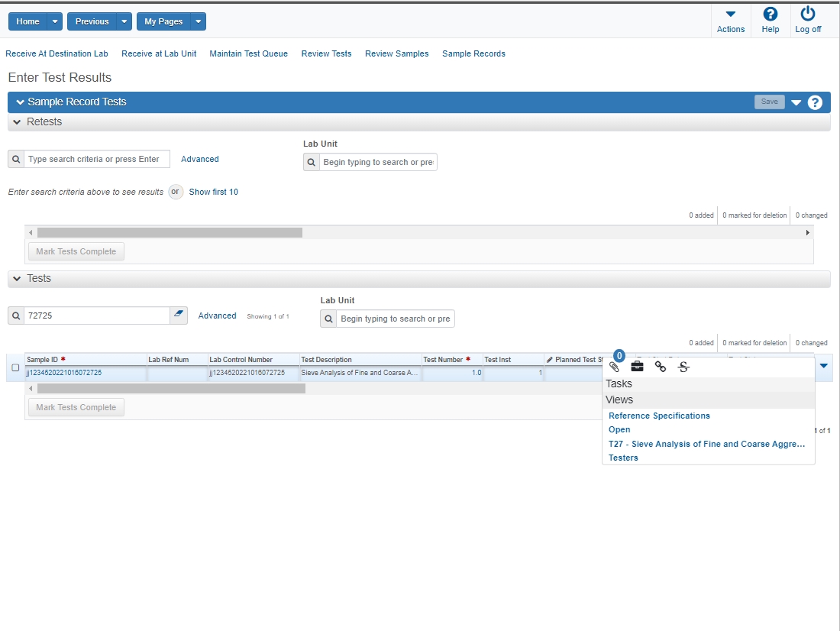Click the Retests horizontal scrollbar thumb

pos(170,233)
